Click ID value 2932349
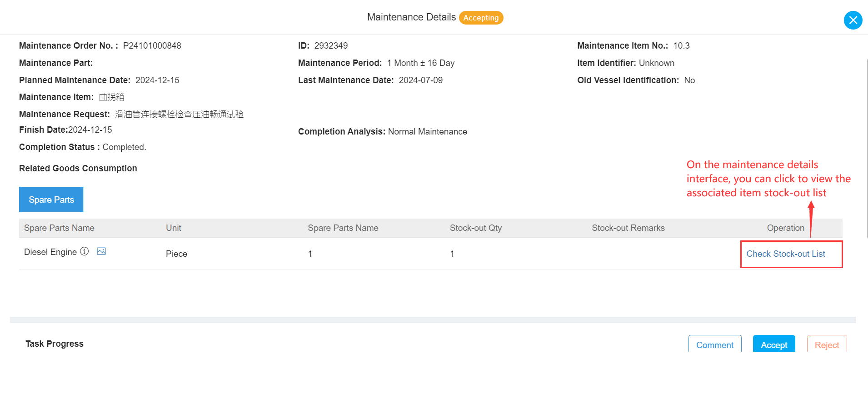 (x=331, y=46)
